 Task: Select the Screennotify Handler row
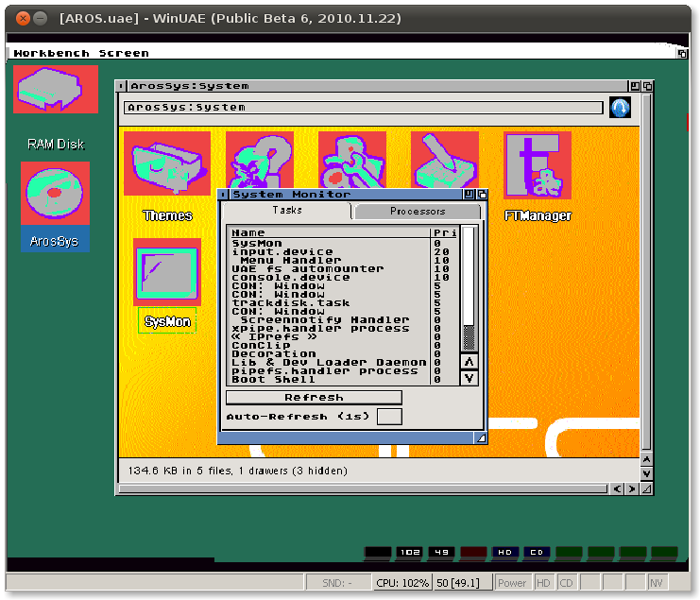point(343,320)
